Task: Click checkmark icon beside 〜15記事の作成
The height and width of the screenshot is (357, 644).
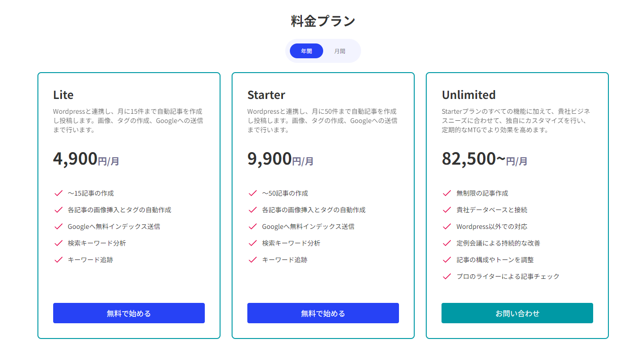Action: pyautogui.click(x=58, y=193)
